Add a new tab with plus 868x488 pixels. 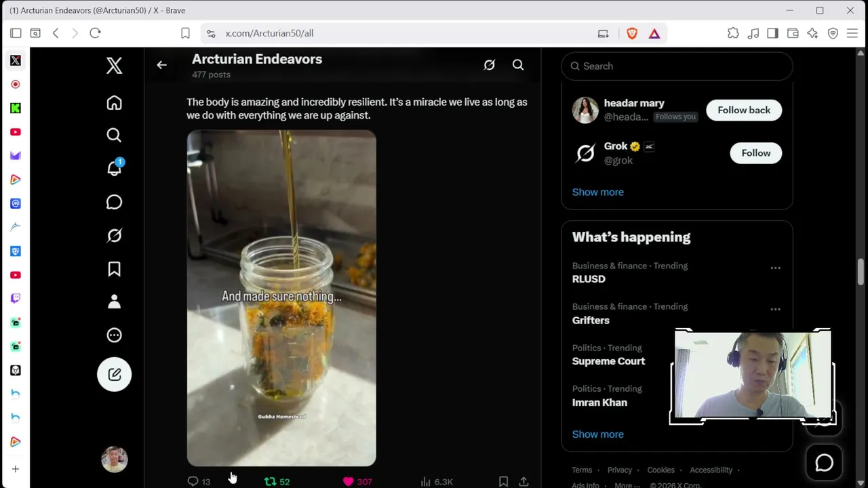pyautogui.click(x=16, y=469)
